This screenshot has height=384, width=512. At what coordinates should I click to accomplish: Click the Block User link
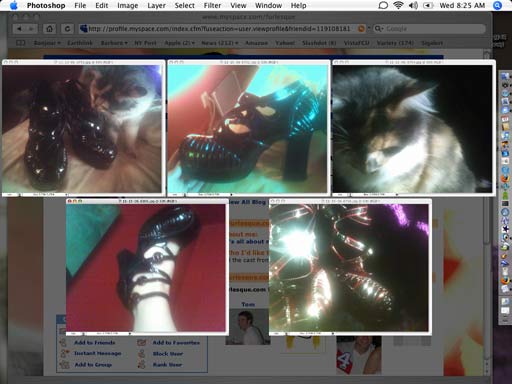pyautogui.click(x=168, y=354)
